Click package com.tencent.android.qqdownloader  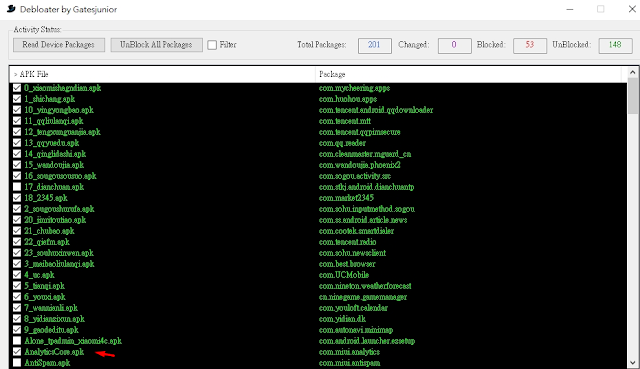tap(376, 110)
